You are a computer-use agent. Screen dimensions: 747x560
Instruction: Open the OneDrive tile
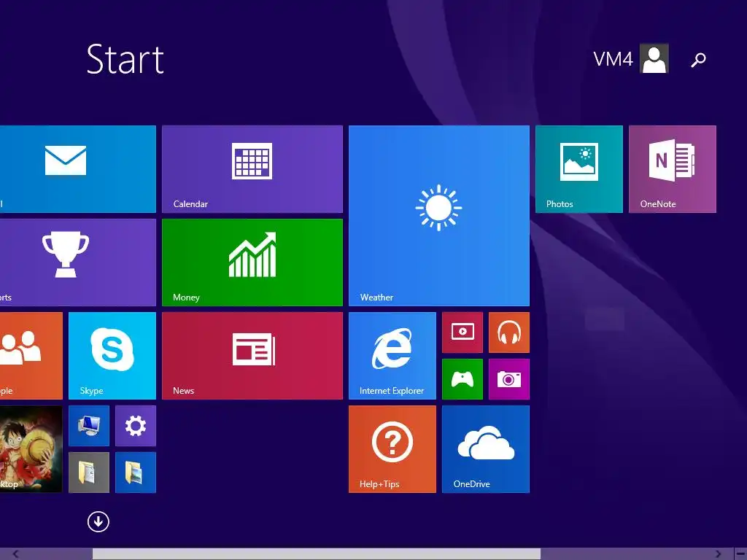(485, 449)
